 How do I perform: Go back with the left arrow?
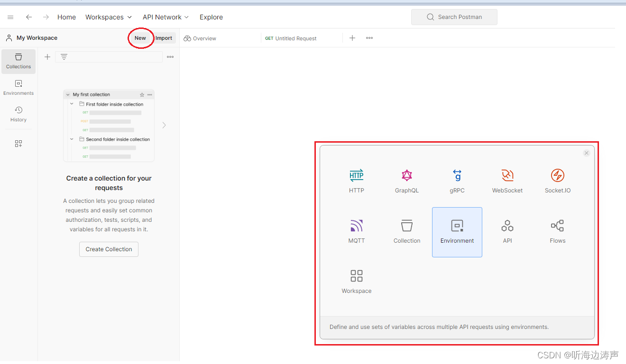pyautogui.click(x=29, y=17)
